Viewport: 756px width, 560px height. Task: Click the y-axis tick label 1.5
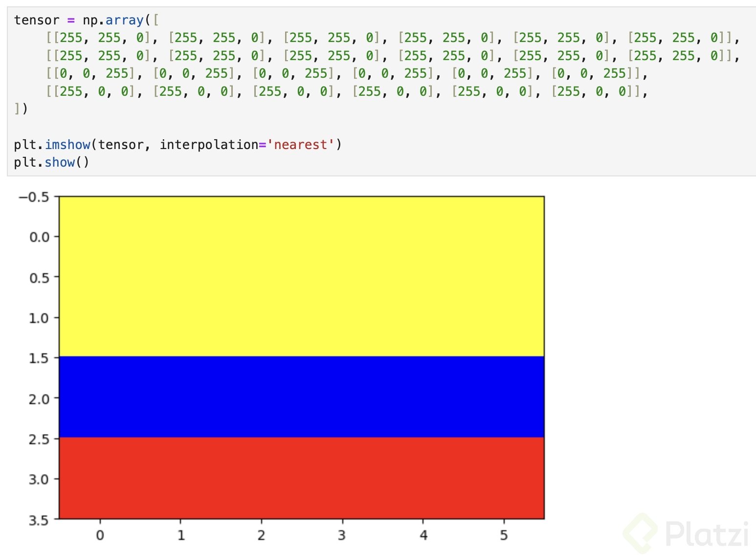tap(40, 358)
